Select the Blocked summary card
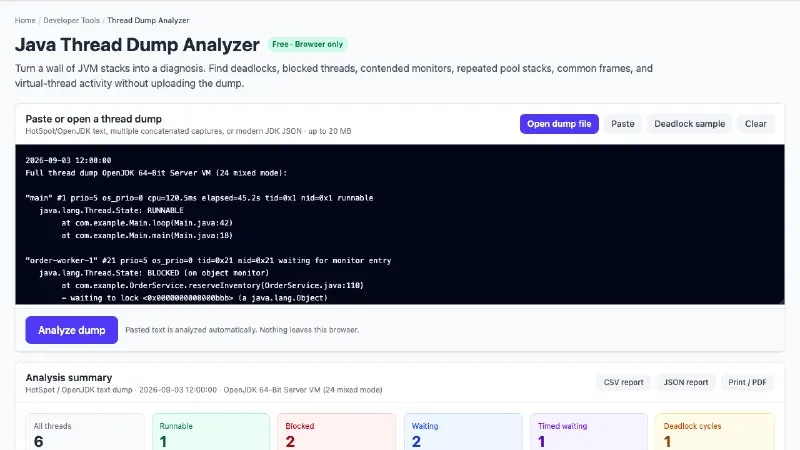 tap(337, 432)
